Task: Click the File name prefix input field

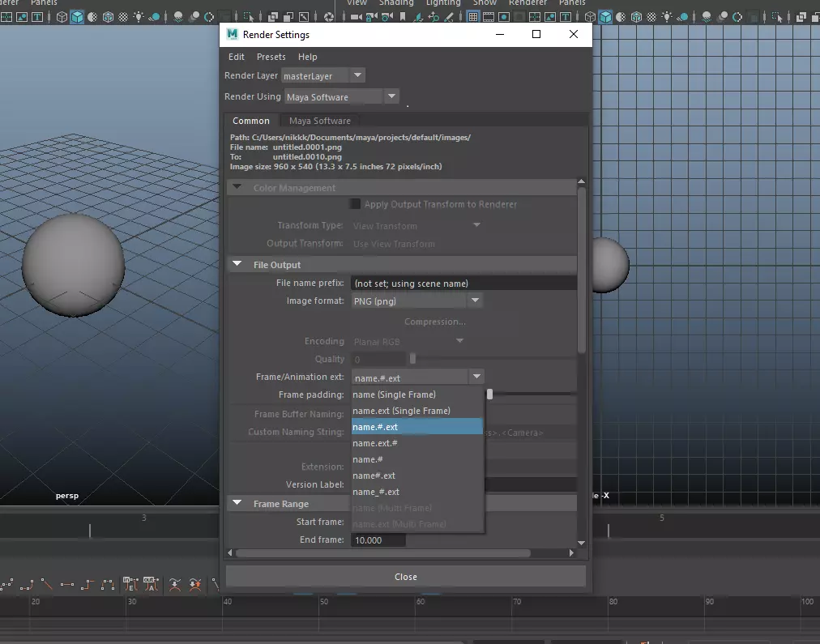Action: click(x=463, y=283)
